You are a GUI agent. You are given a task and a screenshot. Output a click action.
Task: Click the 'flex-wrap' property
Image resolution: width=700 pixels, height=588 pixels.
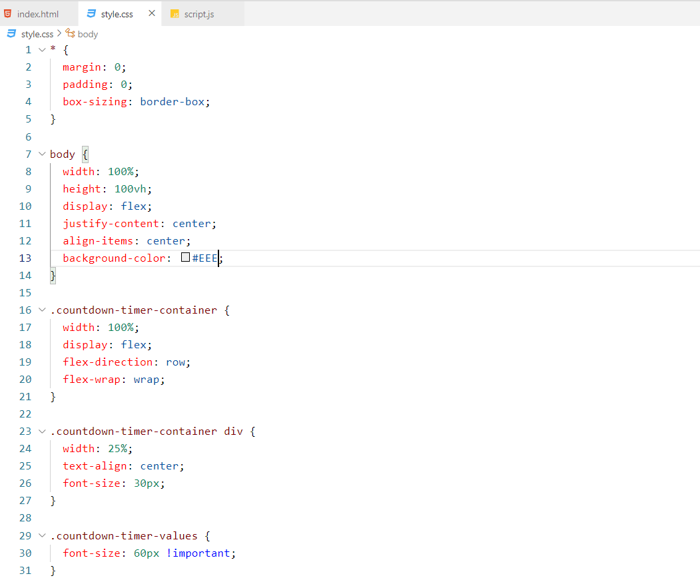[x=91, y=380]
